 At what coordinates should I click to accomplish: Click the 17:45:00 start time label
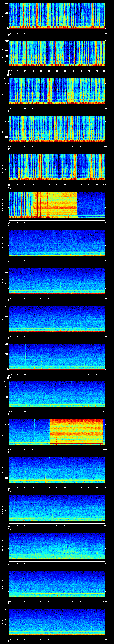click(9, 639)
